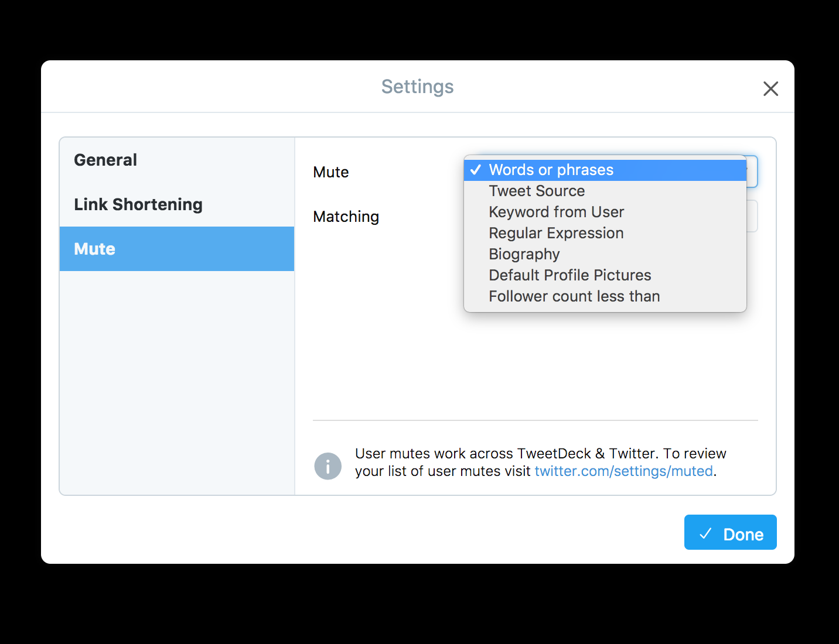The width and height of the screenshot is (839, 644).
Task: Click the mute type dropdown's right edge
Action: [752, 171]
